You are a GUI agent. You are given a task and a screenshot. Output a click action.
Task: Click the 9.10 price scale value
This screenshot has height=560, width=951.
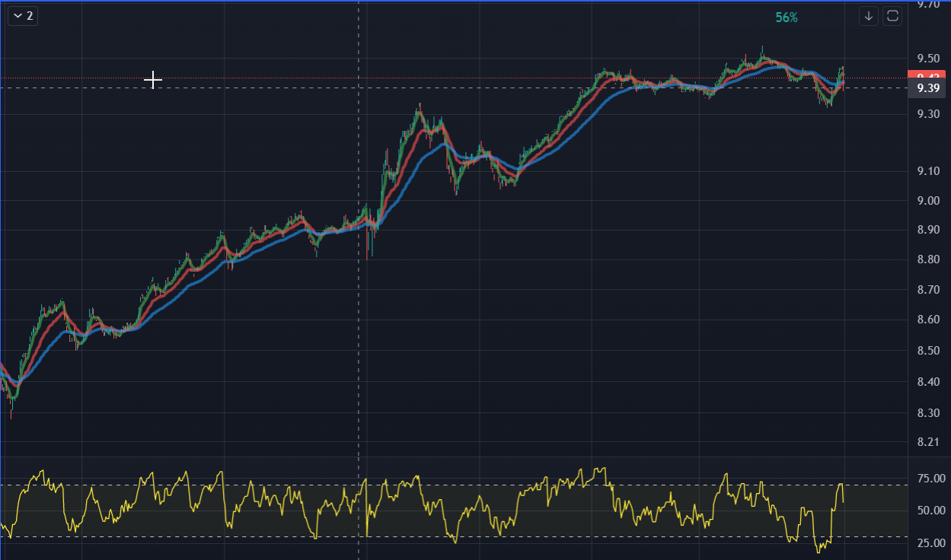(x=928, y=171)
